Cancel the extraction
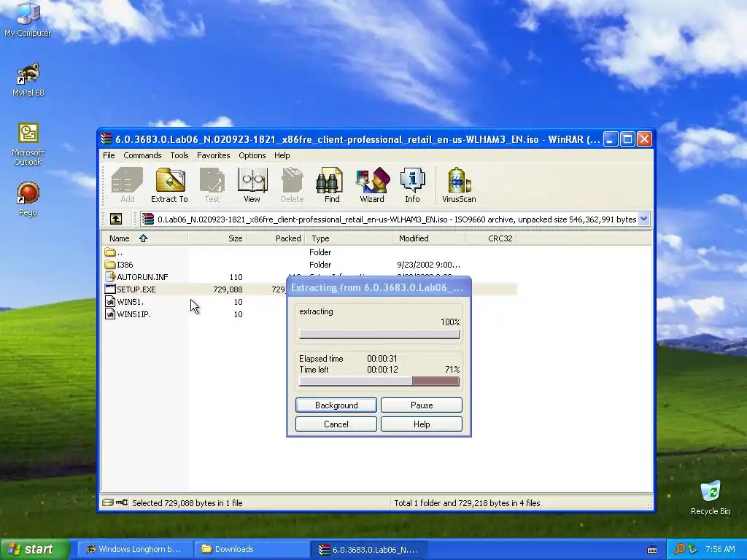 (x=336, y=424)
